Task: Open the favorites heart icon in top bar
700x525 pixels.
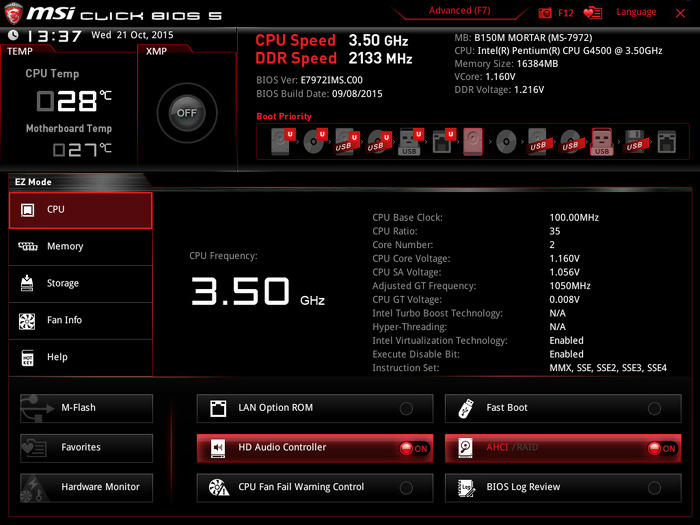Action: 593,13
